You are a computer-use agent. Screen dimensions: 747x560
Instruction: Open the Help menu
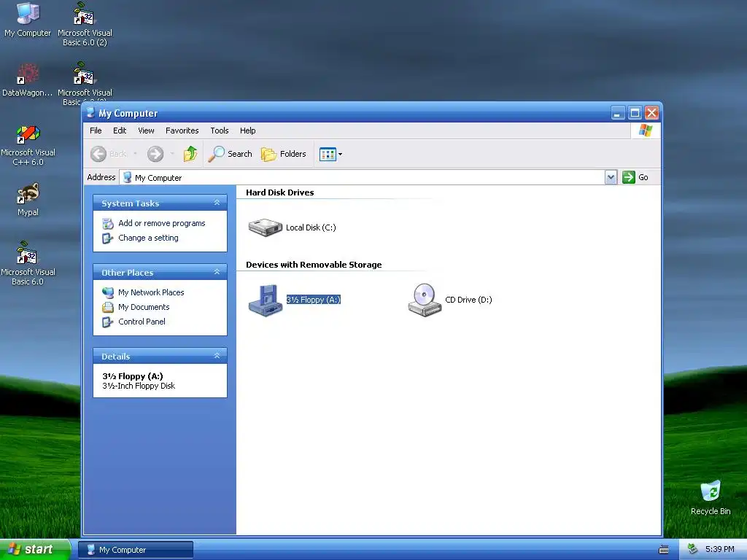tap(248, 131)
